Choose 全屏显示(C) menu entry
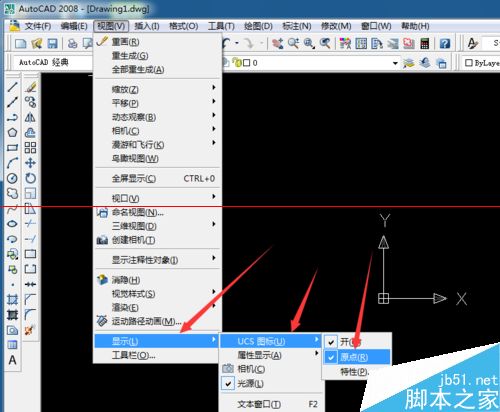500x412 pixels. click(x=158, y=179)
